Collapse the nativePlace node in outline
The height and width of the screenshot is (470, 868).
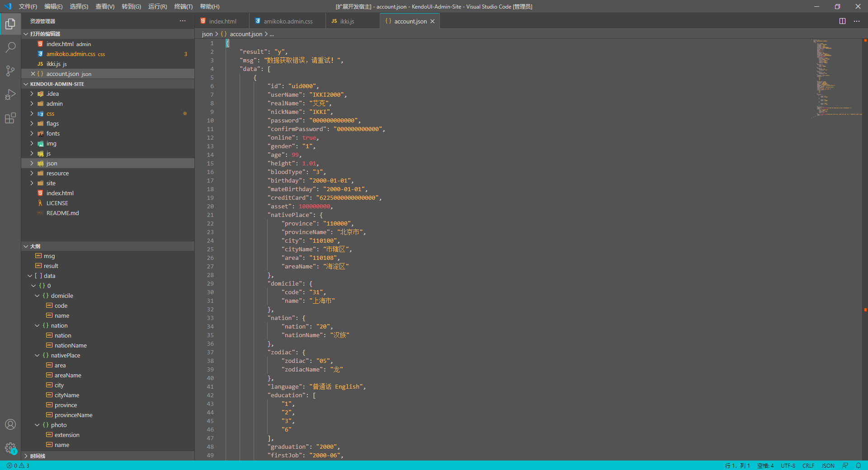(37, 355)
